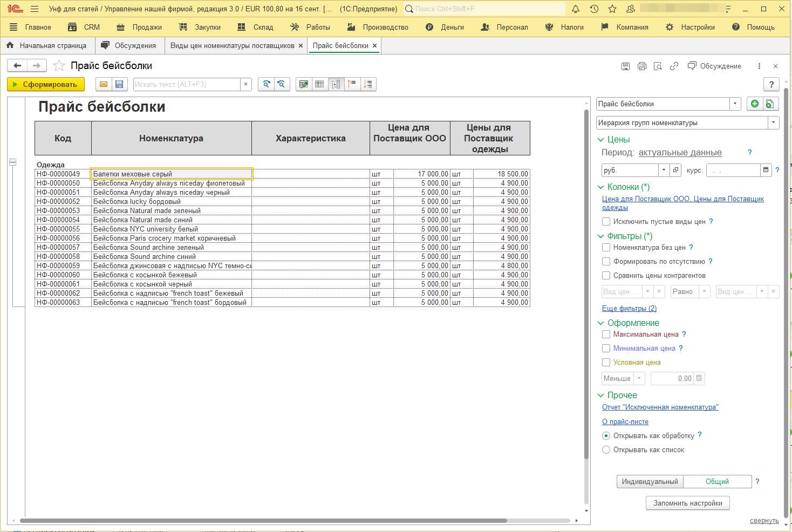This screenshot has height=532, width=792.
Task: Click the print icon in the header
Action: [641, 66]
